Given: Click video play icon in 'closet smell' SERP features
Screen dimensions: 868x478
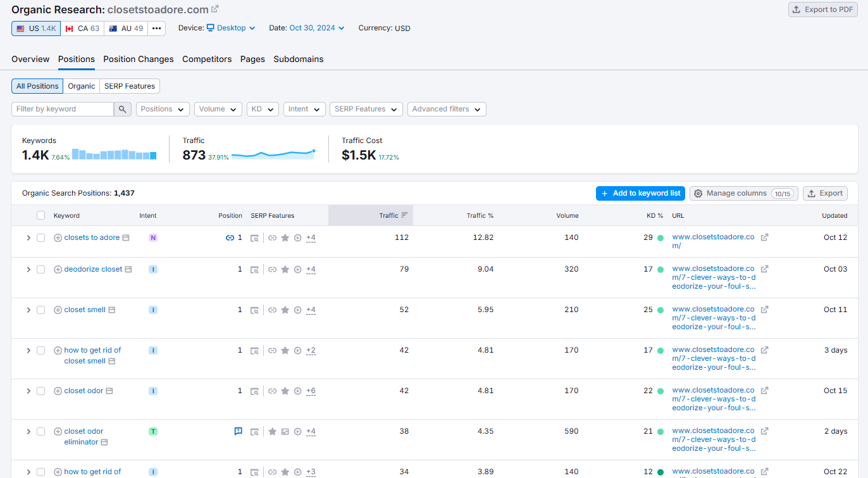Looking at the screenshot, I should 297,310.
